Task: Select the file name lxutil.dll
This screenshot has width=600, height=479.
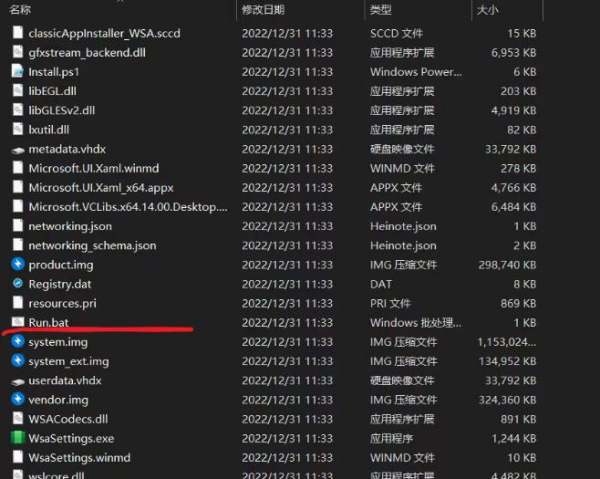Action: coord(49,130)
